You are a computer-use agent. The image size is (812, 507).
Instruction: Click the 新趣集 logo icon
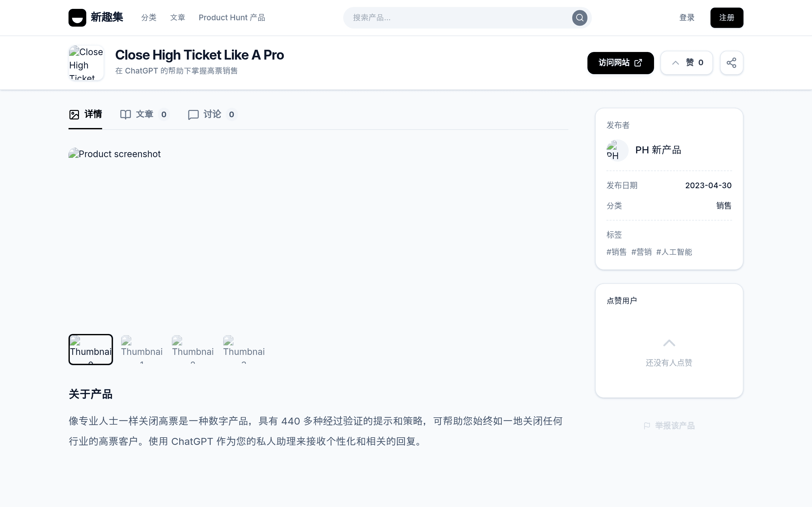[x=77, y=17]
